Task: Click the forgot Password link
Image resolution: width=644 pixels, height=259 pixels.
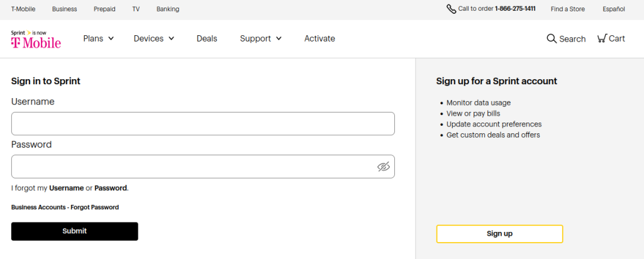Action: point(111,188)
